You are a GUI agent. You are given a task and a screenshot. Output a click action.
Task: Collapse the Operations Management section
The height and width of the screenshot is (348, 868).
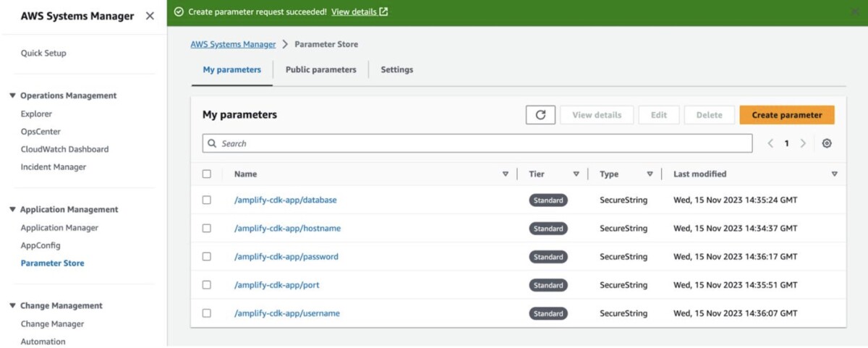coord(12,96)
